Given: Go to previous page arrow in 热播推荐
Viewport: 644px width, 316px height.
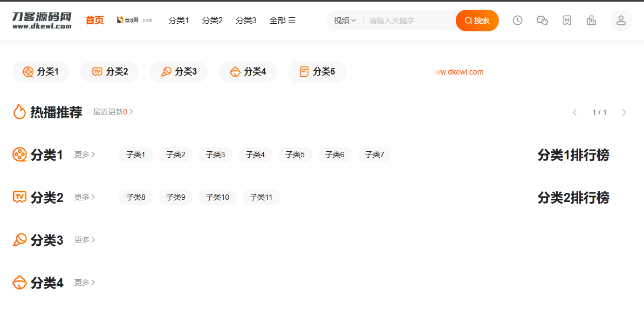Looking at the screenshot, I should 574,112.
